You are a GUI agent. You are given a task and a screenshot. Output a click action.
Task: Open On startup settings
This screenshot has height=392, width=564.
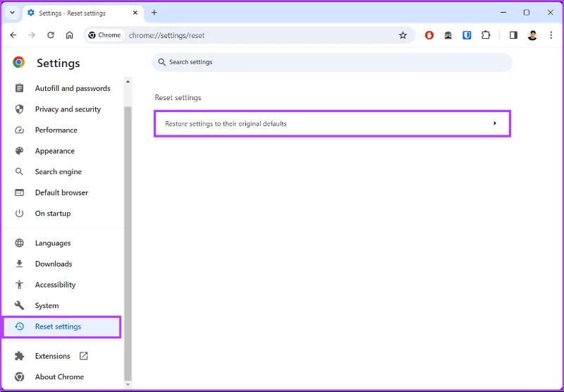[x=62, y=214]
